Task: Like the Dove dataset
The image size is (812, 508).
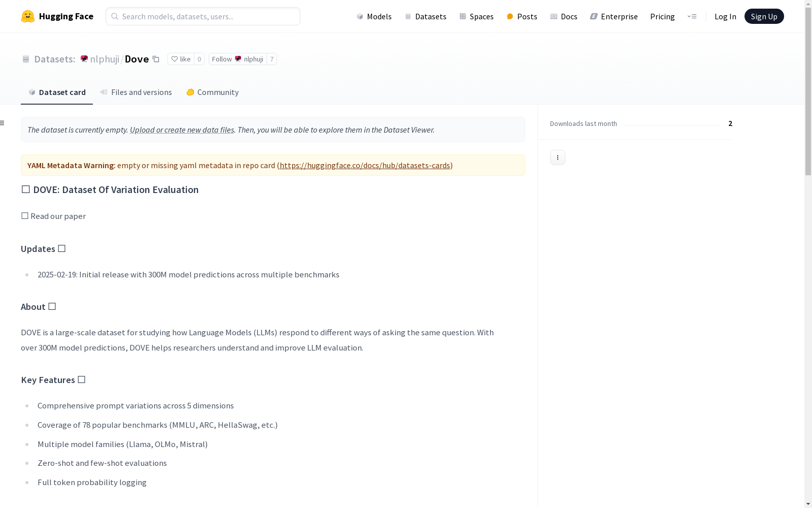Action: pos(181,59)
